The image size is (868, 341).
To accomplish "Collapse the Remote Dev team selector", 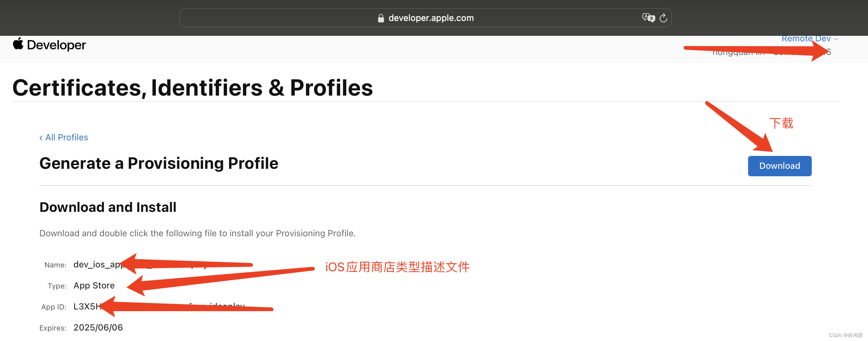I will coord(835,39).
